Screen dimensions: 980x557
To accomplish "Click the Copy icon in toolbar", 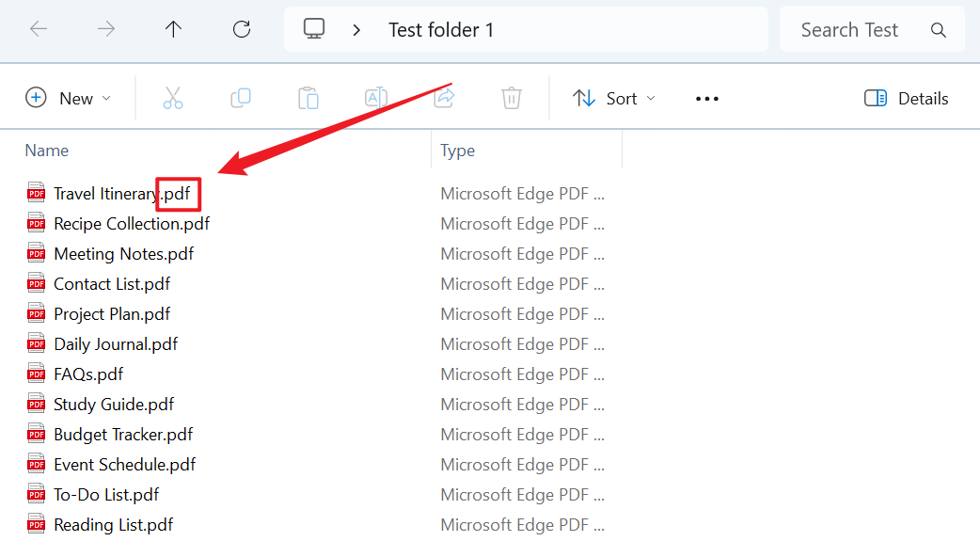I will (241, 98).
